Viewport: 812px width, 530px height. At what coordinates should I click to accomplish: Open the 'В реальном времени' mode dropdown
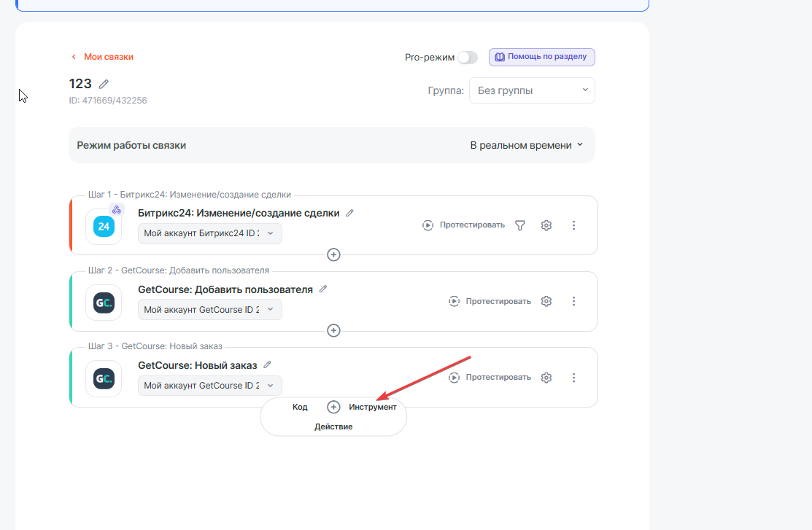526,145
